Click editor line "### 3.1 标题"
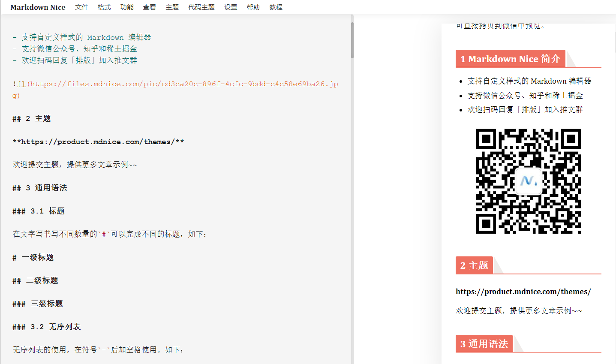The height and width of the screenshot is (364, 616). 39,211
